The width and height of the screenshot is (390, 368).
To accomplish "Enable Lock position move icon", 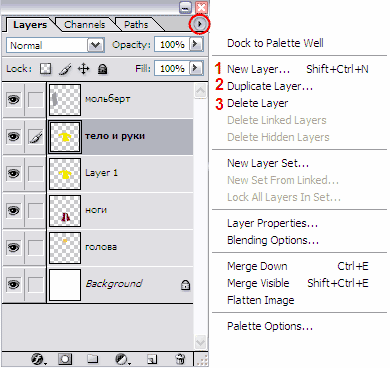I will [x=83, y=69].
